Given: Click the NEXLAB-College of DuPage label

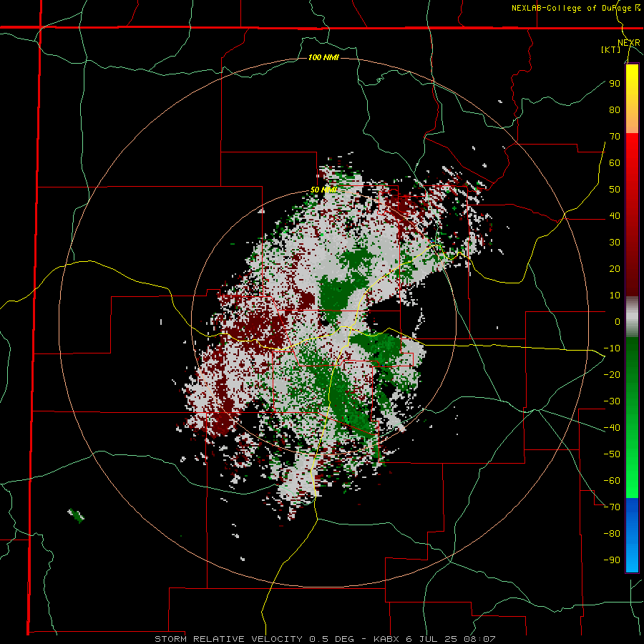Looking at the screenshot, I should (x=576, y=8).
